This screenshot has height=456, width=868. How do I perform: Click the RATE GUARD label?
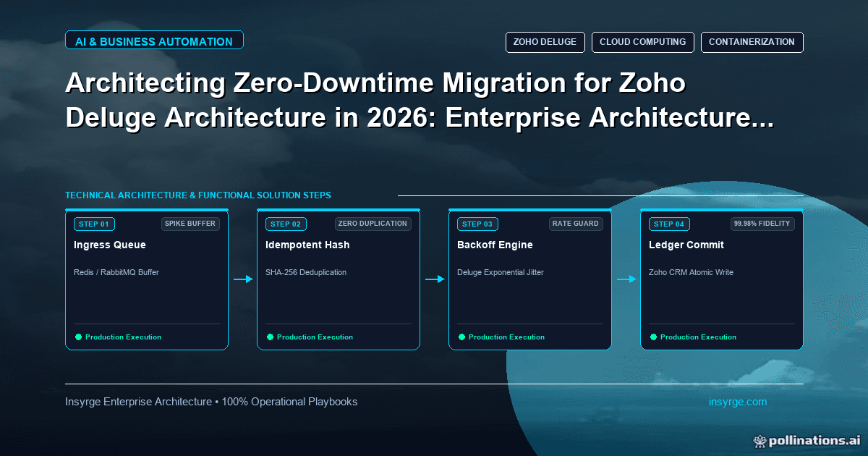[576, 224]
